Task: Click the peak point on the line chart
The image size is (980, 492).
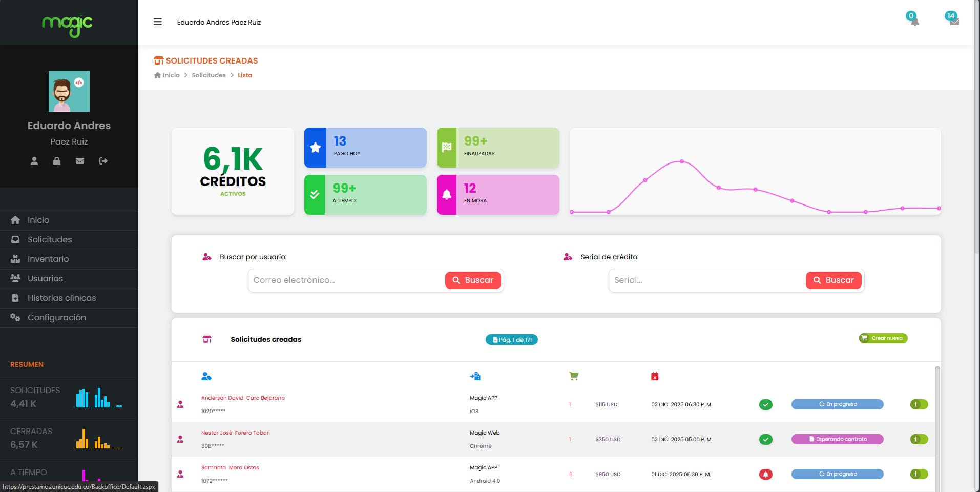Action: point(682,161)
